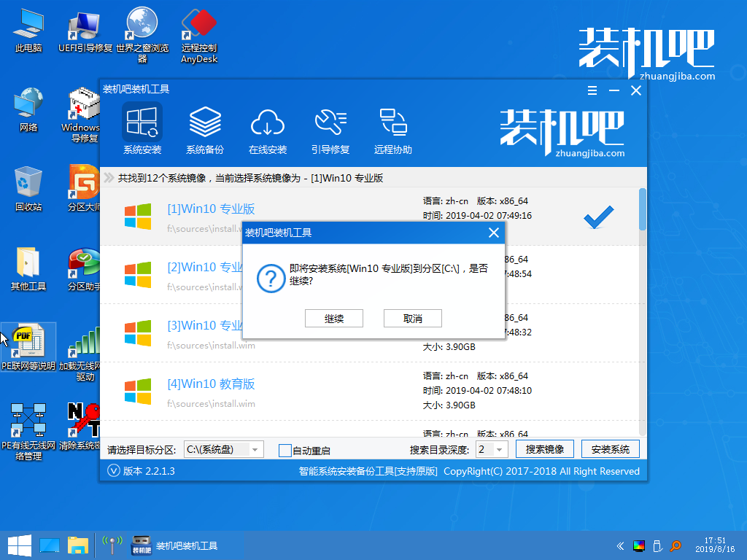Select the 系统安装 toolbar icon

coord(142,128)
